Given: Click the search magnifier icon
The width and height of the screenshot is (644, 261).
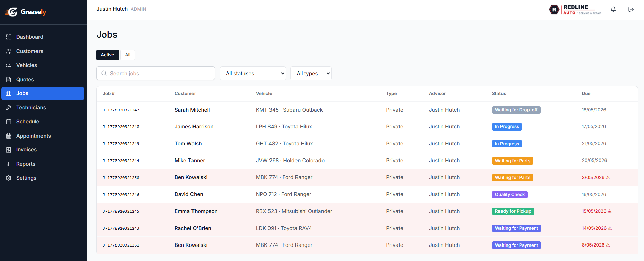Looking at the screenshot, I should point(104,73).
